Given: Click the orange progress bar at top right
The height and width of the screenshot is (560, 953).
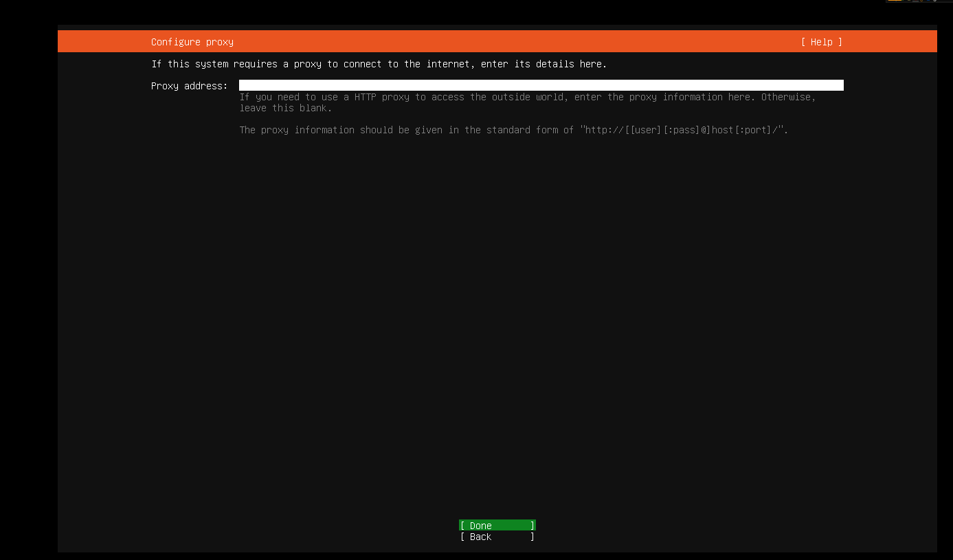Looking at the screenshot, I should [x=895, y=1].
